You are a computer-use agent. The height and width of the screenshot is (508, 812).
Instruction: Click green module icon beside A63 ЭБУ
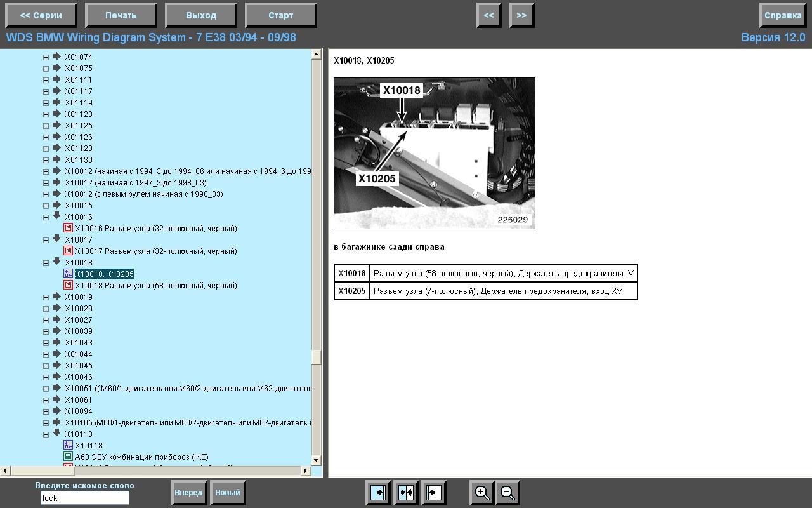[68, 457]
